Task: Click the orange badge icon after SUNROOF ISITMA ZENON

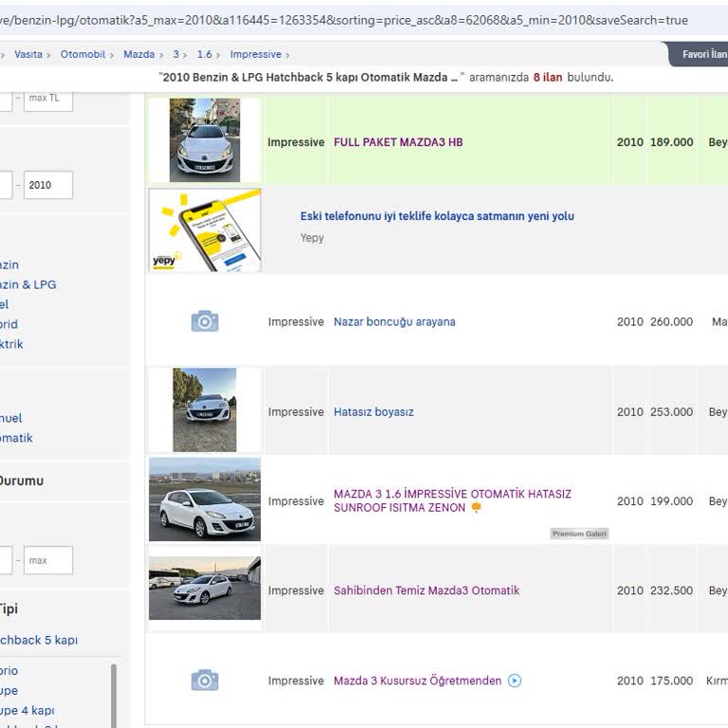Action: [x=476, y=507]
